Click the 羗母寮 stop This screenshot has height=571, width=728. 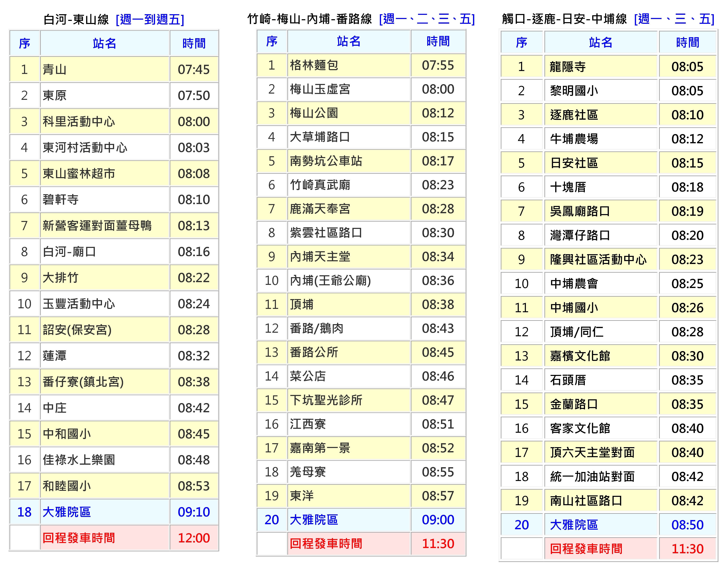click(x=308, y=472)
